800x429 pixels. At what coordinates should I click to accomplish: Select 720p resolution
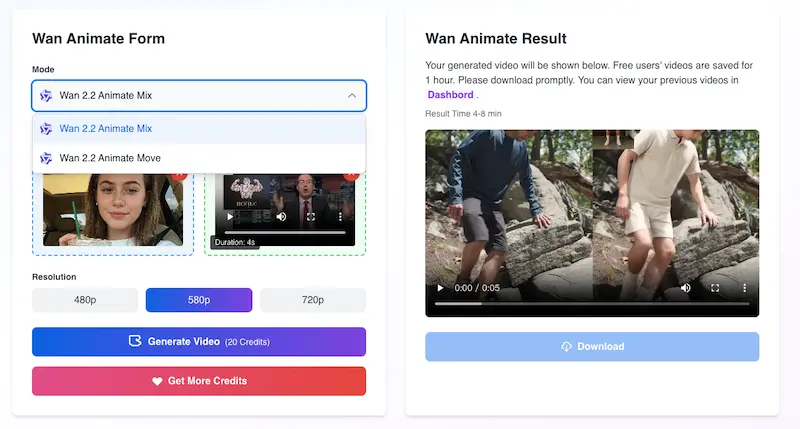313,300
